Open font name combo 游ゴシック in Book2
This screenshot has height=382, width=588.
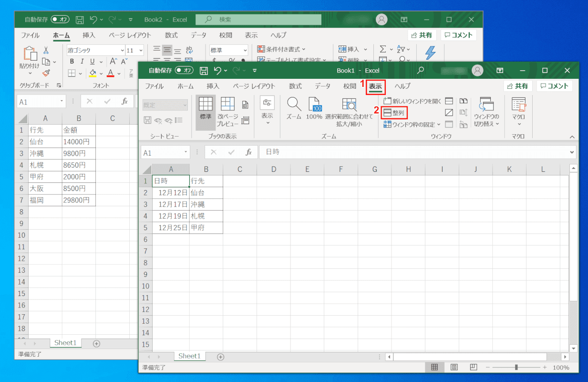[95, 50]
